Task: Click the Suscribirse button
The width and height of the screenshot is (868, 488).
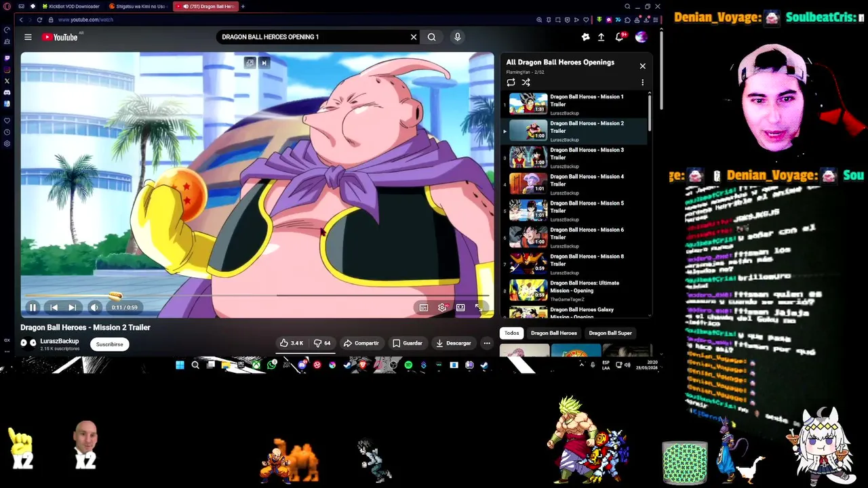Action: 109,344
